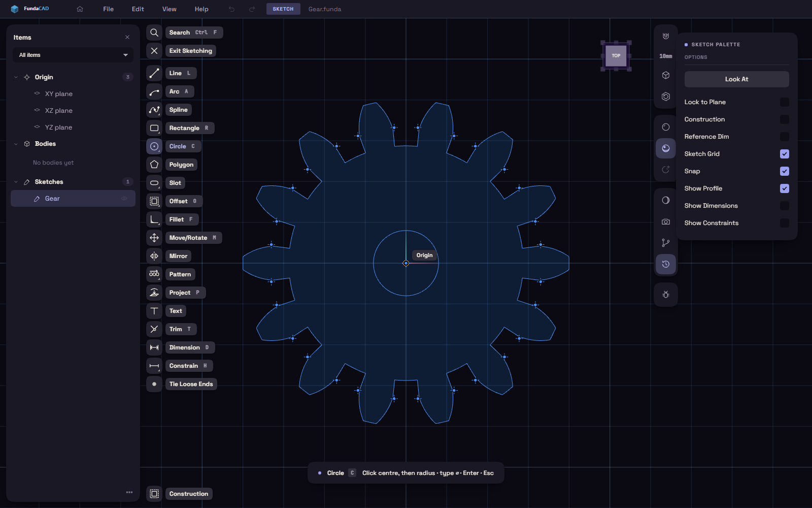Choose the Fillet tool icon
This screenshot has height=508, width=812.
click(x=154, y=219)
